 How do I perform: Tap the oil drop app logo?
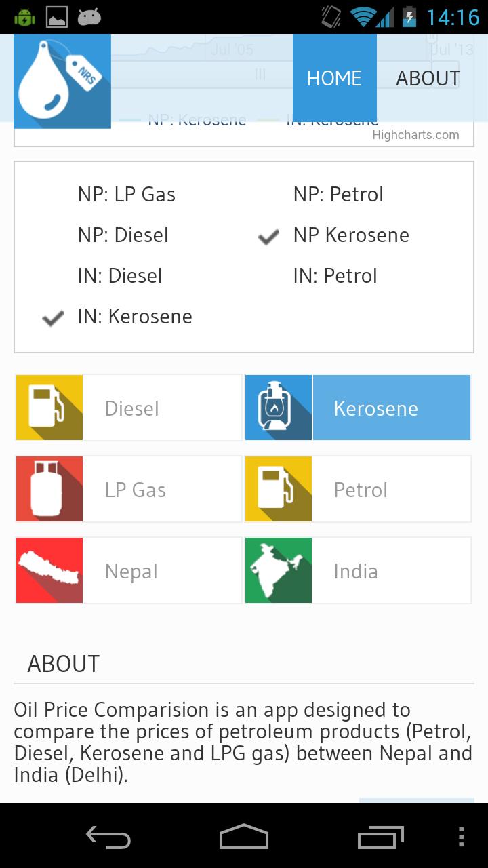coord(62,81)
